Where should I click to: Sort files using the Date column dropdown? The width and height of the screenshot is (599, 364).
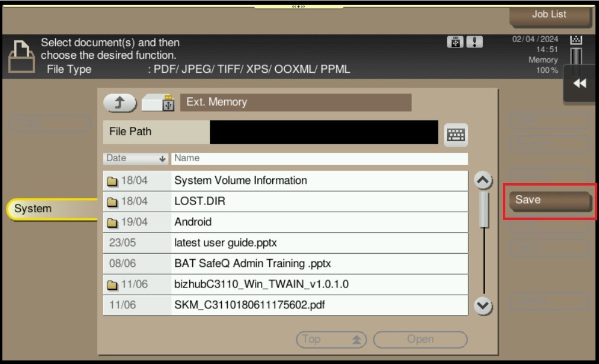136,158
